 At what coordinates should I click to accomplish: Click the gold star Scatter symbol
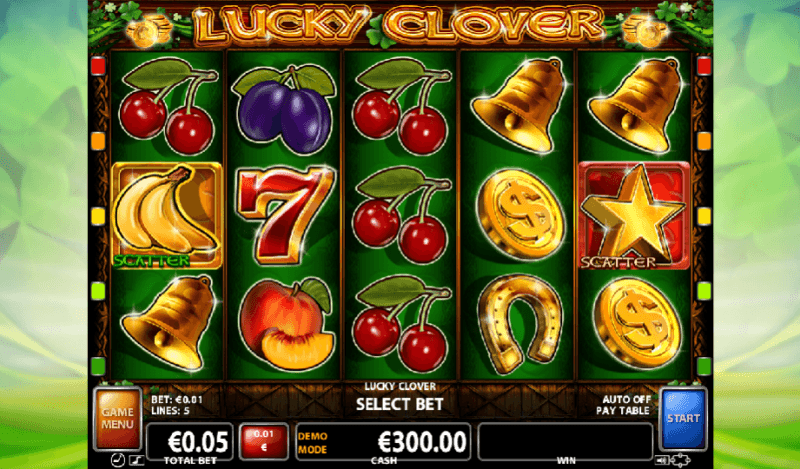tap(634, 216)
